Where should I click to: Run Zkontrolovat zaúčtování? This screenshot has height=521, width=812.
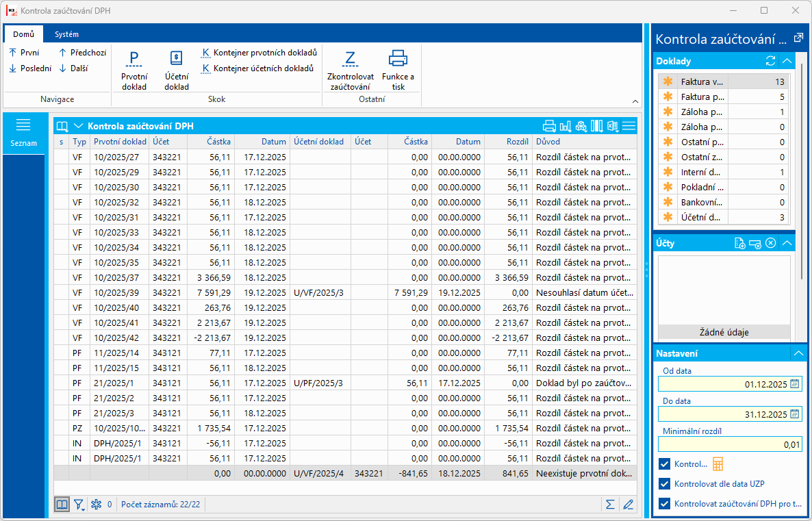[x=350, y=59]
